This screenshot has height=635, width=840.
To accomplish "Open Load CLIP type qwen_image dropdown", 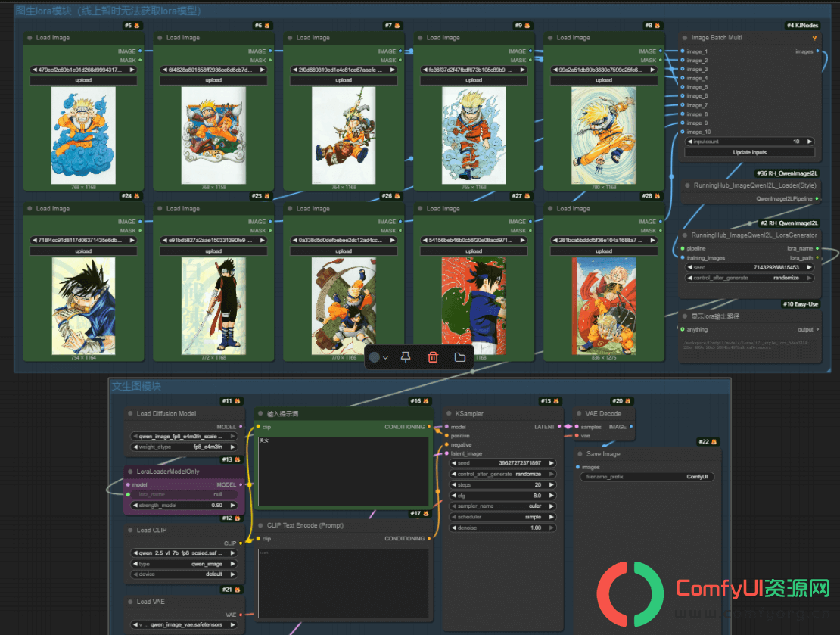I will pyautogui.click(x=185, y=564).
